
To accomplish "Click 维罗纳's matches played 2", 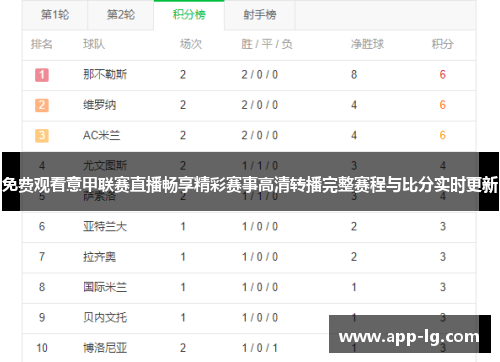I will (183, 105).
